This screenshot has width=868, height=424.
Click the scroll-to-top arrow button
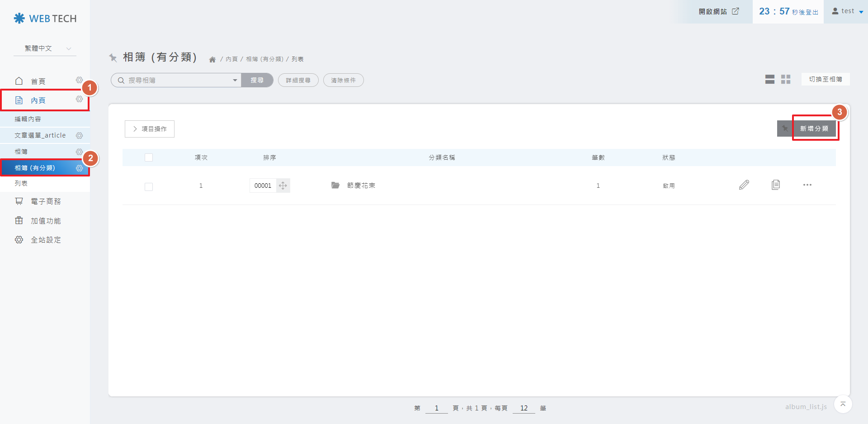[843, 404]
